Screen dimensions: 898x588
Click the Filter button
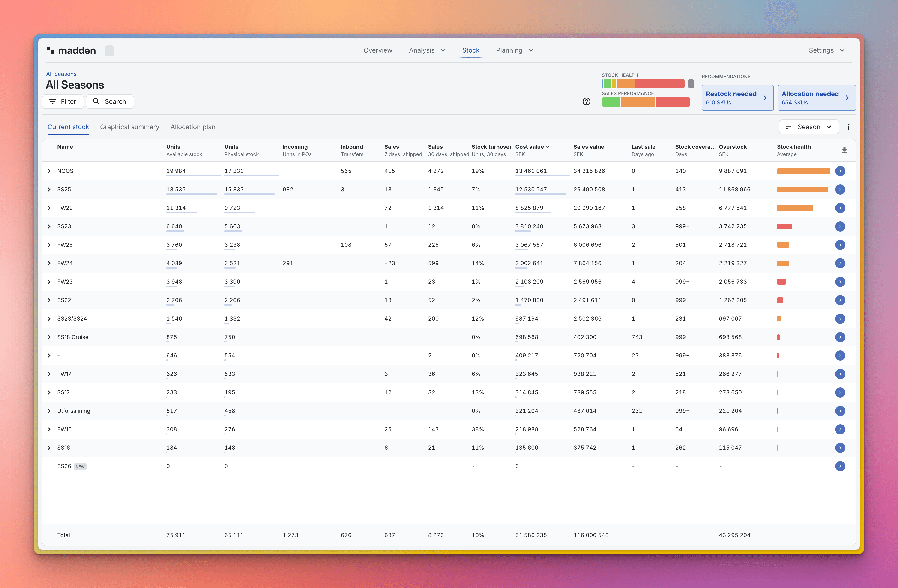point(63,102)
